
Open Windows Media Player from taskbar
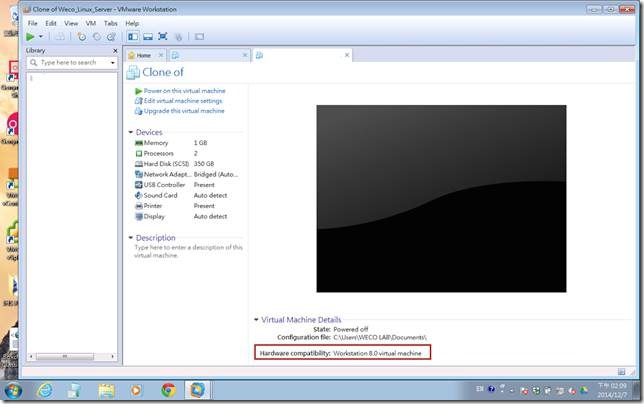pos(136,390)
